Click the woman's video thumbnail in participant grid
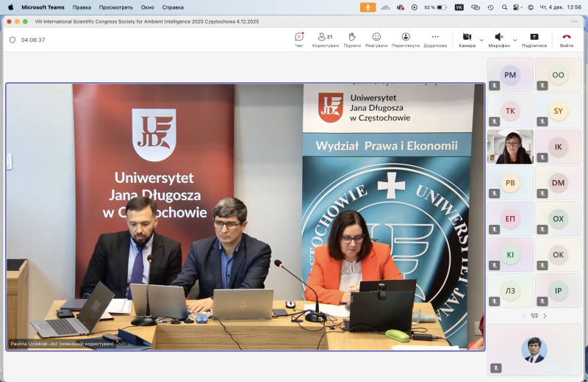Image resolution: width=588 pixels, height=382 pixels. 510,147
